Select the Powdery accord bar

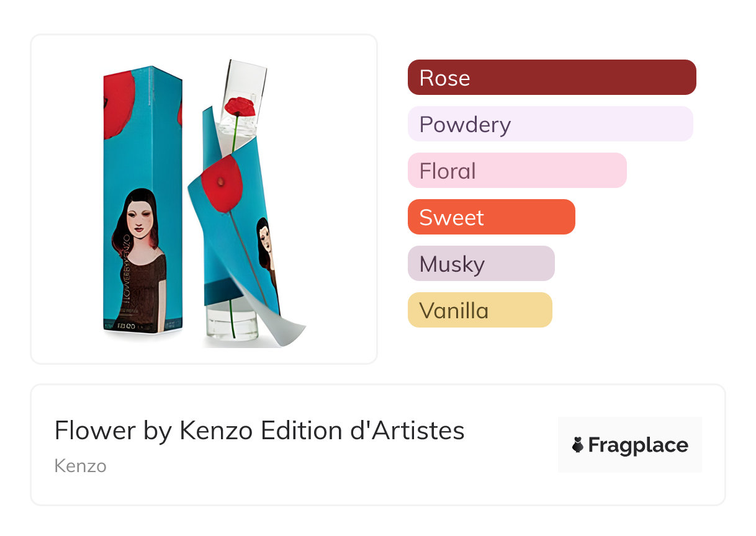point(550,124)
